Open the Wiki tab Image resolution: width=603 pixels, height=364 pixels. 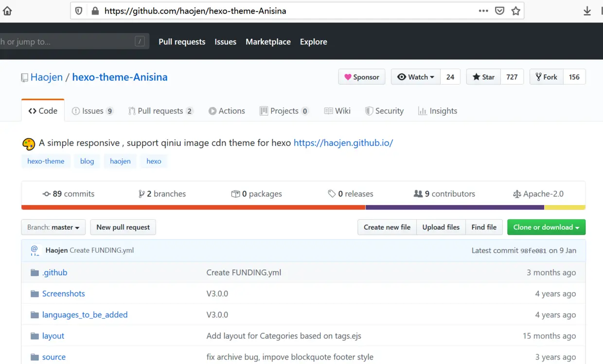point(337,111)
